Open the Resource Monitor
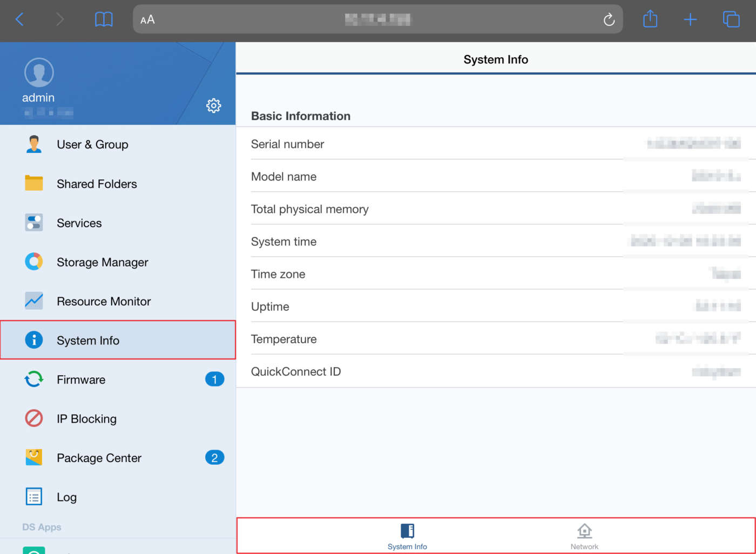 104,301
